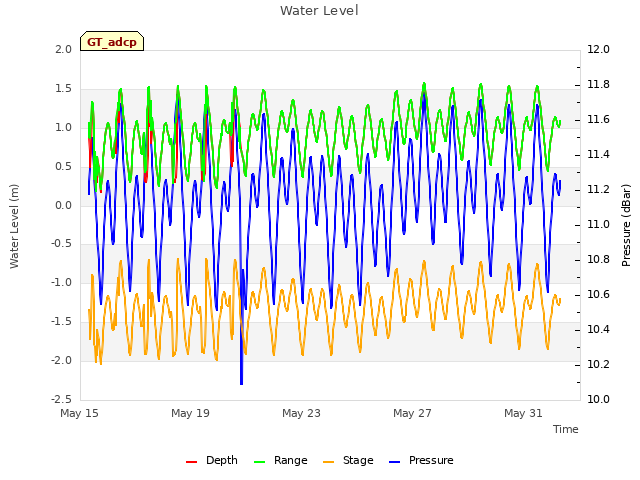The image size is (640, 480).
Task: Click the Pressure (dBar) axis label
Action: click(x=626, y=225)
